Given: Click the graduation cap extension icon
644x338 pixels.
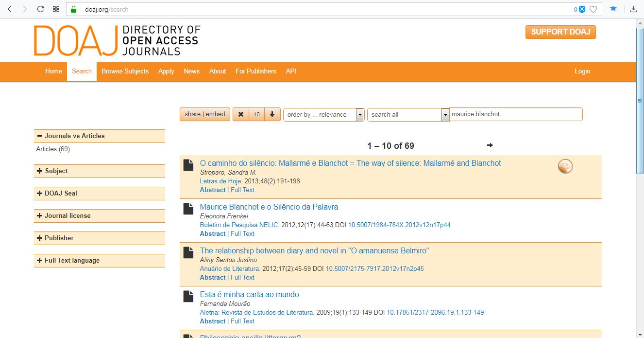Looking at the screenshot, I should 614,9.
